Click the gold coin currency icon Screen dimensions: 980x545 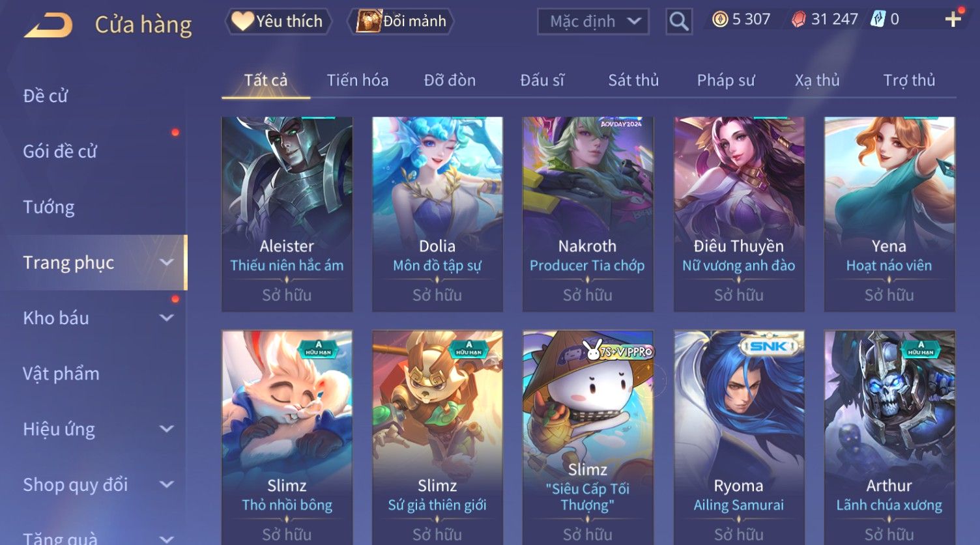pos(720,20)
